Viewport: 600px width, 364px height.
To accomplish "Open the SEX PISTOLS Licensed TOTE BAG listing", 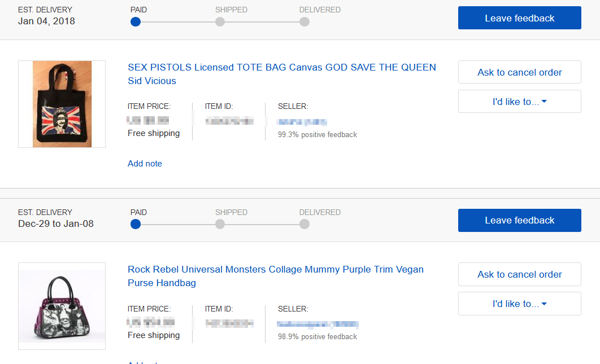I will (281, 68).
